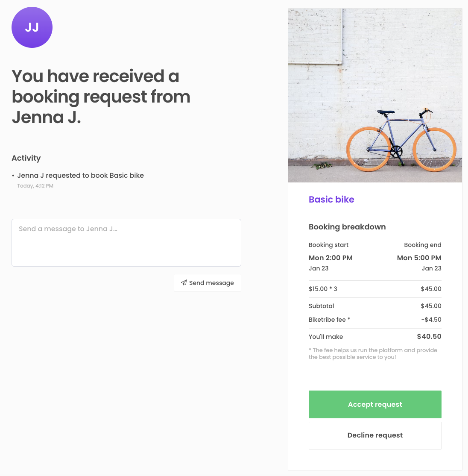
Task: Click the message text box for Jenna J
Action: point(126,243)
